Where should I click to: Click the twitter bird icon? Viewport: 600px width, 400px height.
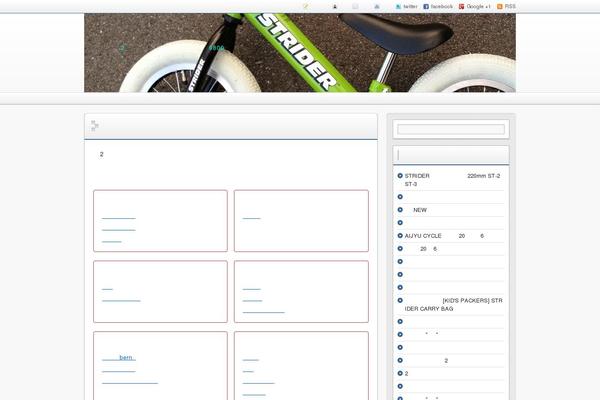coord(398,7)
